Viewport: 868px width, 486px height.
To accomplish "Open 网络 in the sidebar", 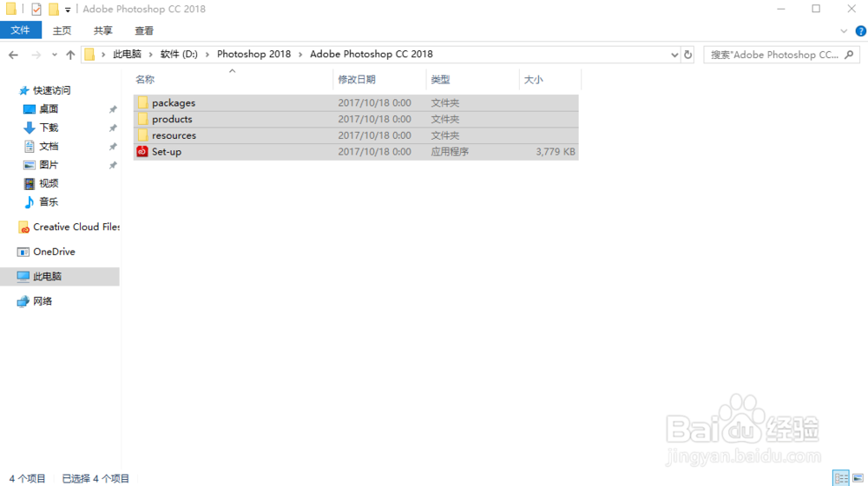I will [x=43, y=301].
